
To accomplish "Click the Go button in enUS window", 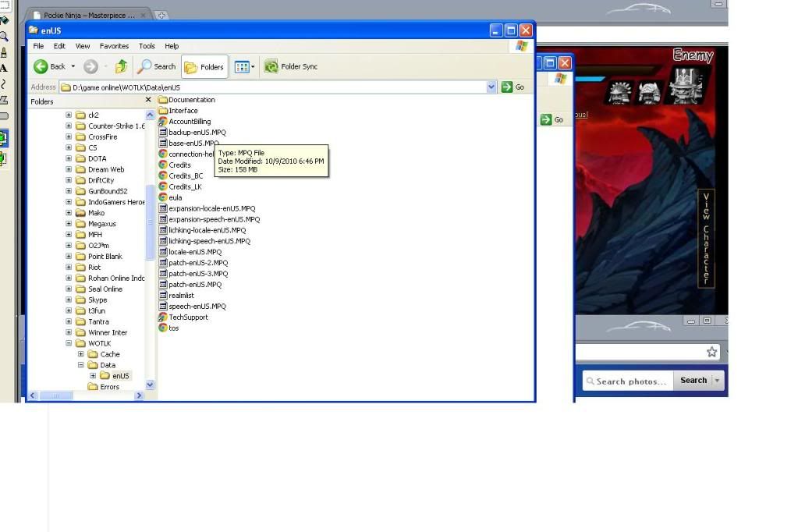I will point(512,87).
